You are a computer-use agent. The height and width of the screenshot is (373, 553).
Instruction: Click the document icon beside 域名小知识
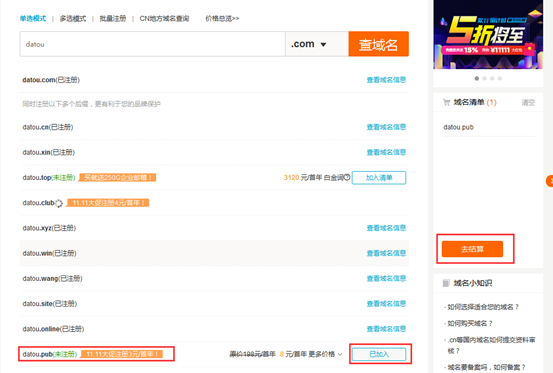446,283
